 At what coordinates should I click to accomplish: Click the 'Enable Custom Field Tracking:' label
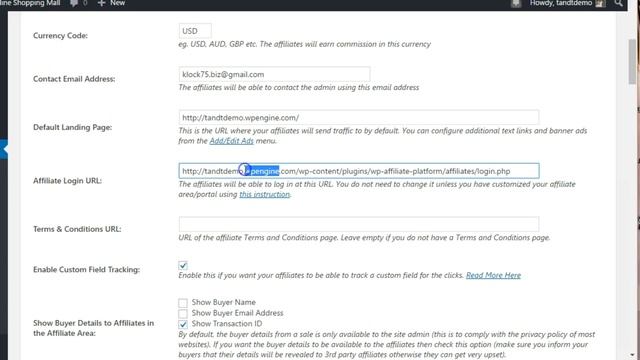point(87,269)
